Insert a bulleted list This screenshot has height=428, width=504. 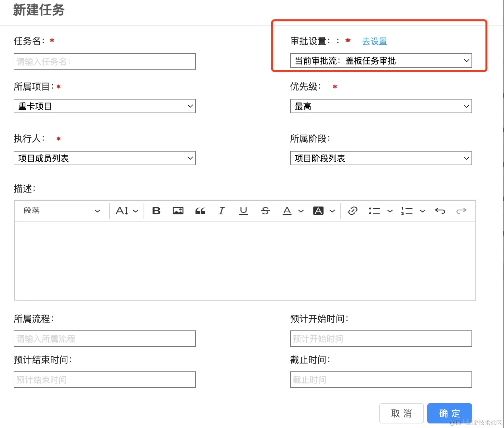374,211
